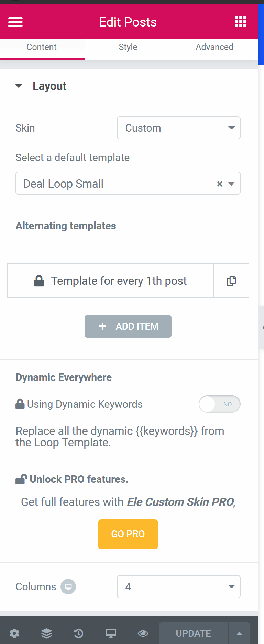
Task: Expand UPDATE options with the arrow button
Action: 239,633
